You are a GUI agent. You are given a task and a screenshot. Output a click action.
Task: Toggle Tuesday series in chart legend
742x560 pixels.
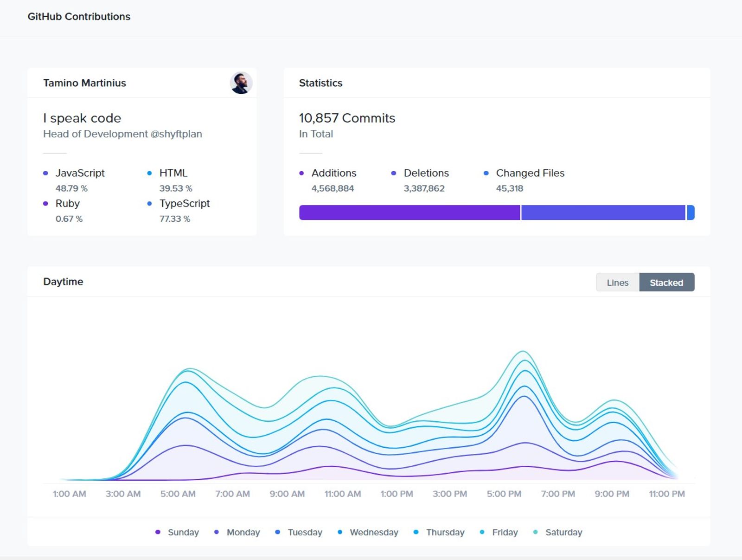coord(299,532)
